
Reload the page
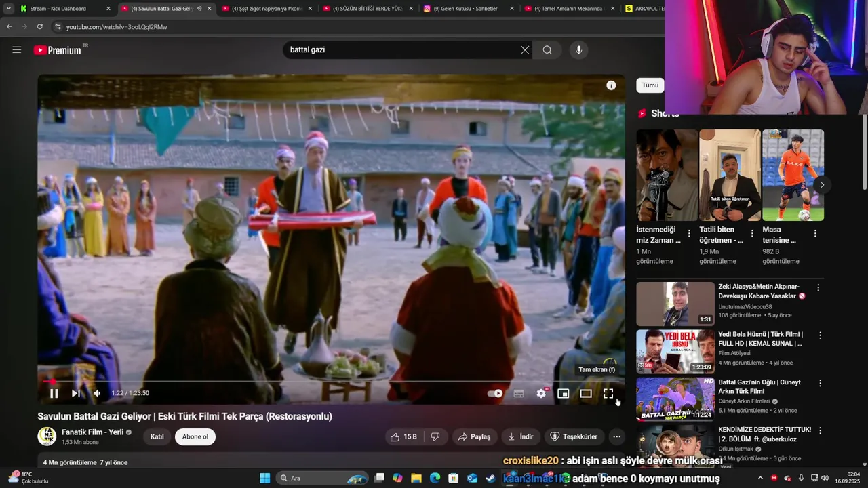(40, 26)
